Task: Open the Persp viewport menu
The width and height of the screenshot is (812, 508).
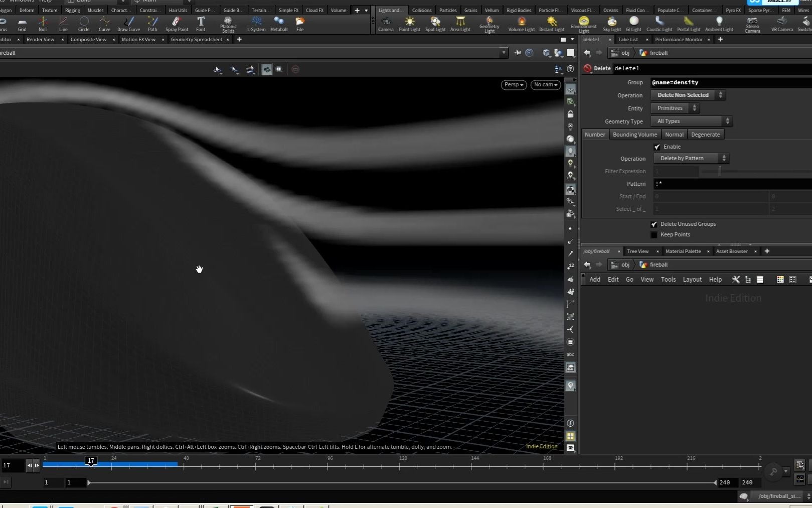Action: click(x=514, y=85)
